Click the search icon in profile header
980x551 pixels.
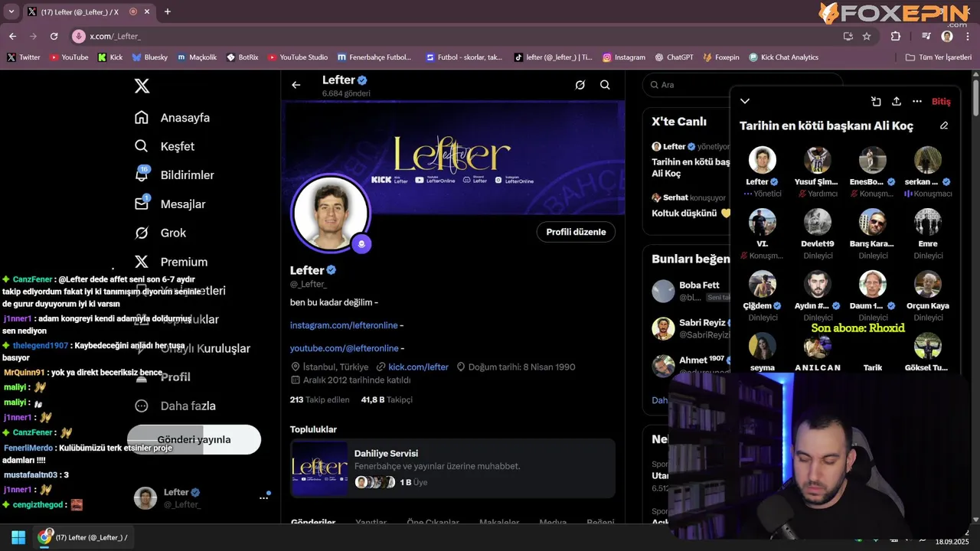click(x=605, y=85)
